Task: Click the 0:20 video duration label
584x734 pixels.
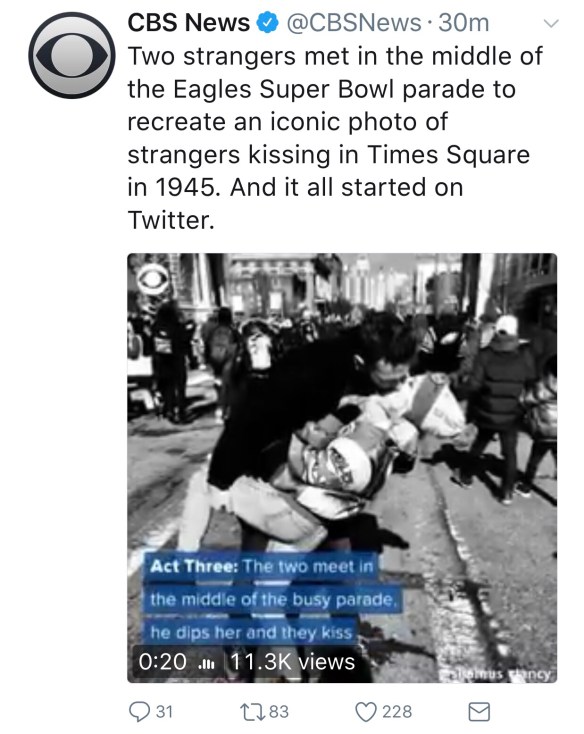Action: tap(162, 662)
